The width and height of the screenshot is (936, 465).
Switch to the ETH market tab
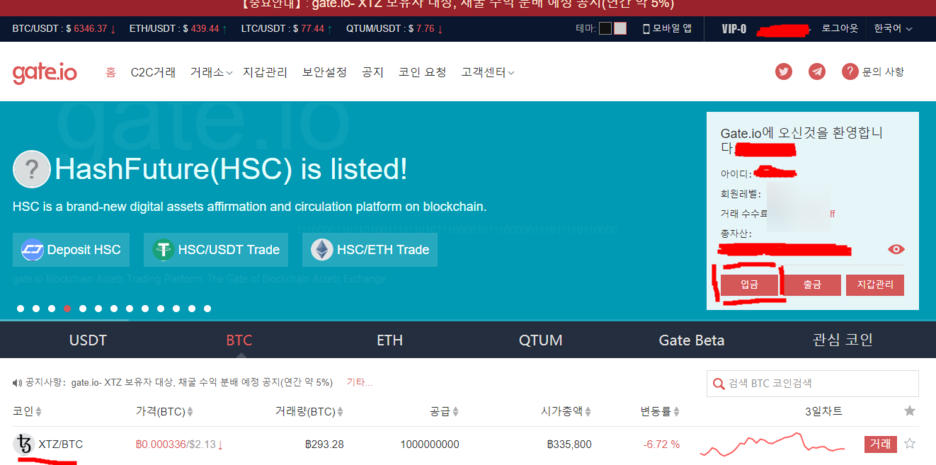pyautogui.click(x=390, y=340)
